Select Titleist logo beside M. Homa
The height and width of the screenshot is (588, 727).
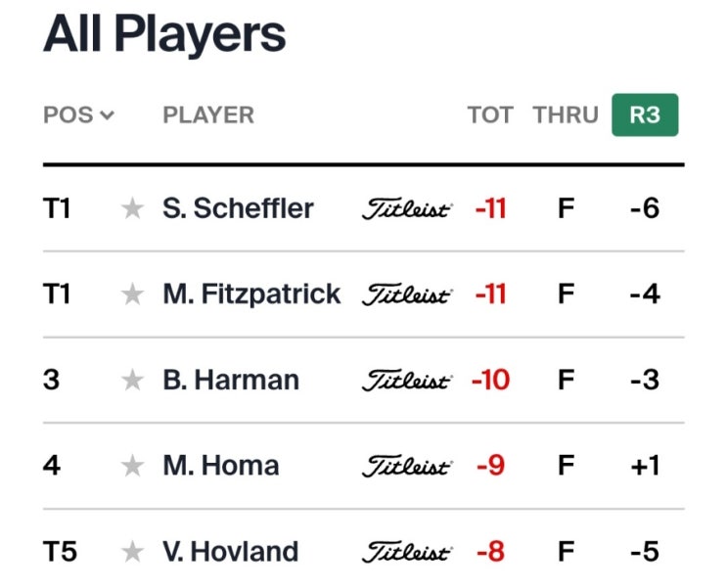[407, 467]
